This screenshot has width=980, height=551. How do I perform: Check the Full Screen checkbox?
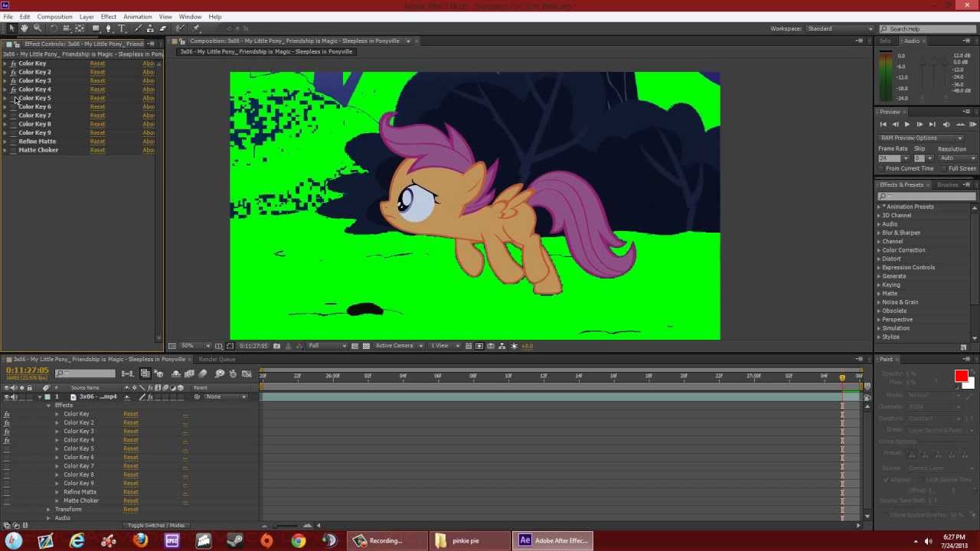click(x=945, y=168)
